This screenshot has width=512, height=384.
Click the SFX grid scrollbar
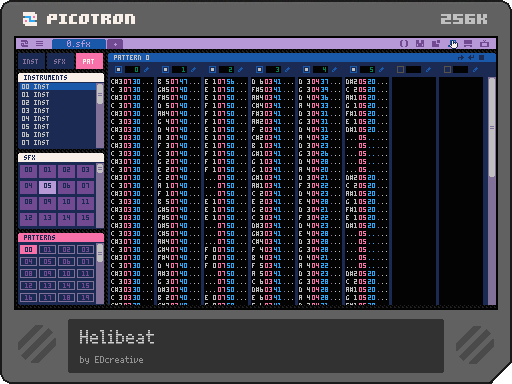coord(100,196)
